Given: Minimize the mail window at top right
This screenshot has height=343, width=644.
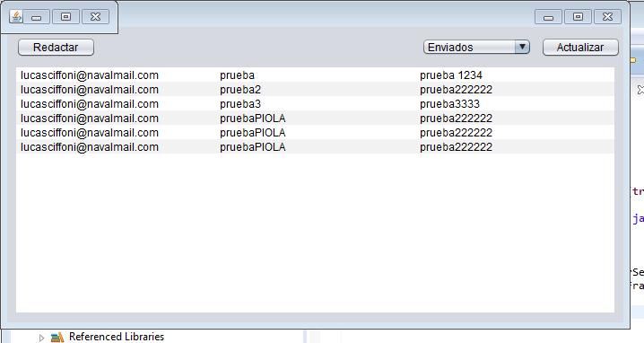Looking at the screenshot, I should [548, 17].
